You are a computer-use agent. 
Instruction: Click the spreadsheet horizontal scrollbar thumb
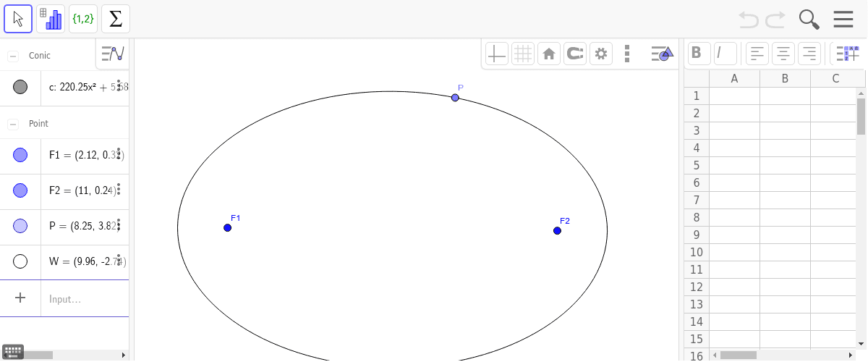coord(738,355)
